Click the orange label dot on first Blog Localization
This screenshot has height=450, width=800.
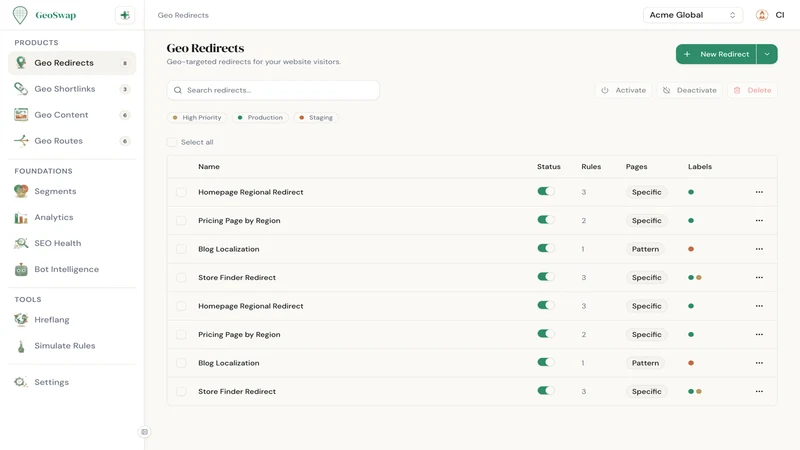coord(691,249)
